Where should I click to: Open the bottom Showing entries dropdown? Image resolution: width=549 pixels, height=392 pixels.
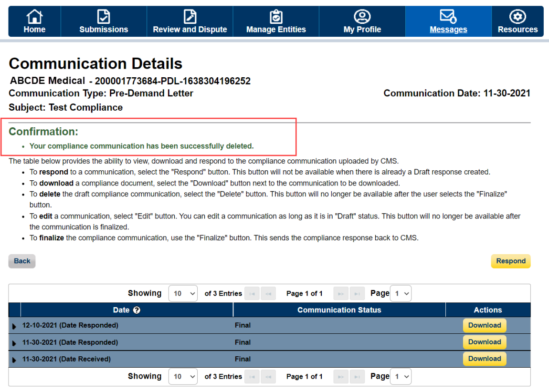(183, 376)
